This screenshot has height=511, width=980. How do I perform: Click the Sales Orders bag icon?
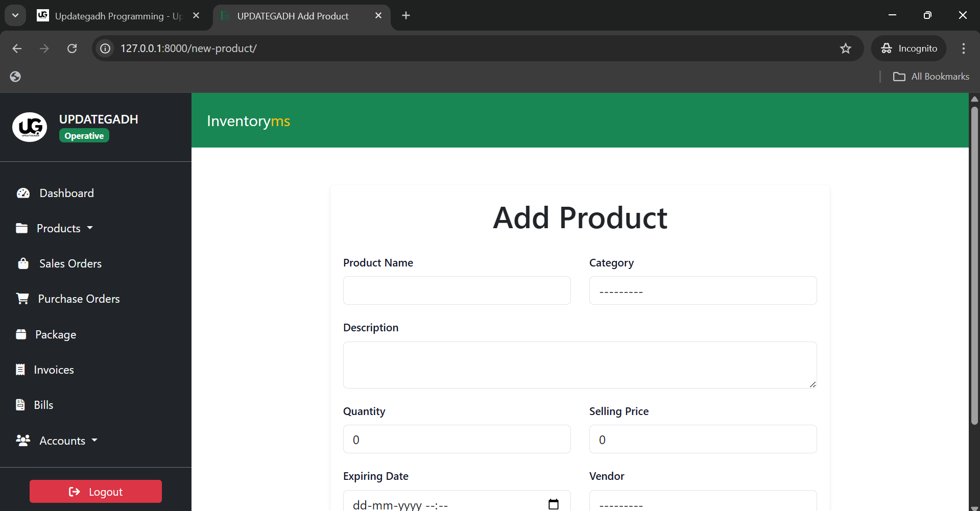(x=23, y=263)
